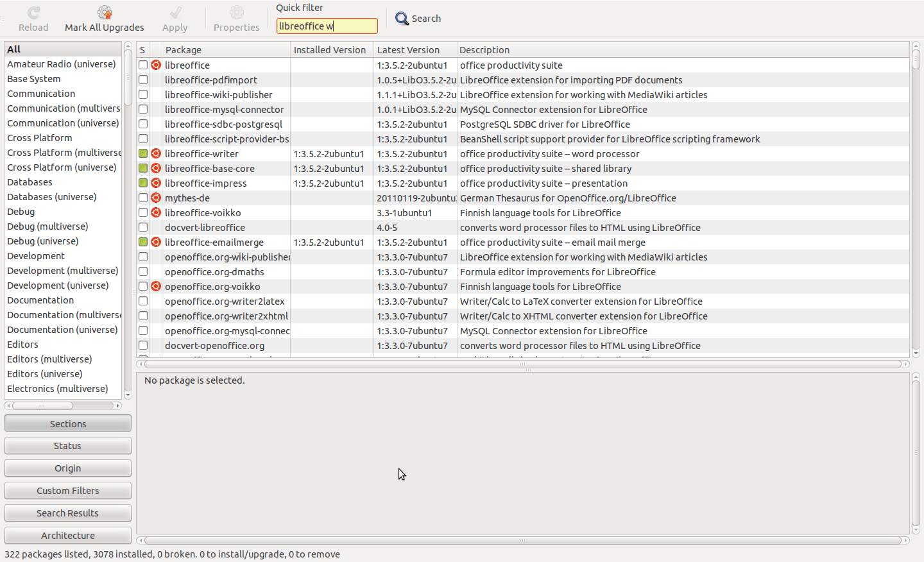The height and width of the screenshot is (562, 924).
Task: Click the Search magnifier icon
Action: [402, 19]
